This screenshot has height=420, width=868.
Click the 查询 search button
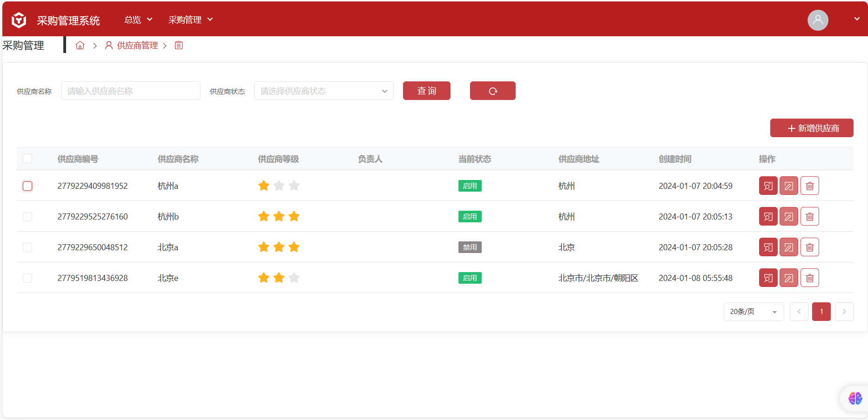coord(427,91)
